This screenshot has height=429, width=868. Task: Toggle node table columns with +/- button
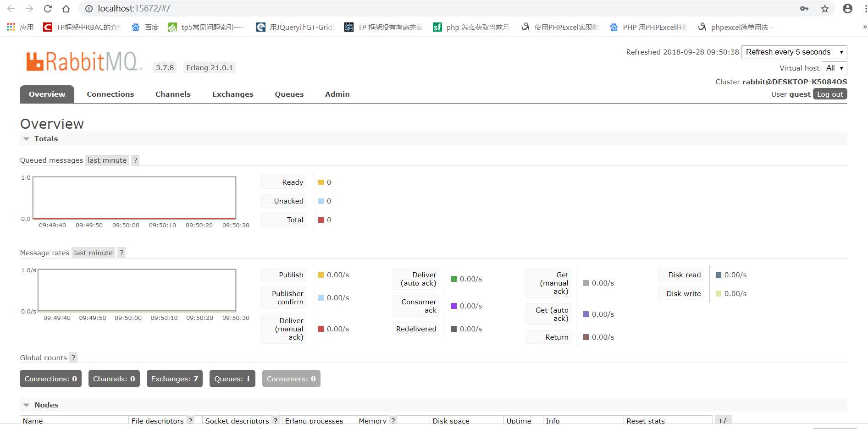coord(724,420)
